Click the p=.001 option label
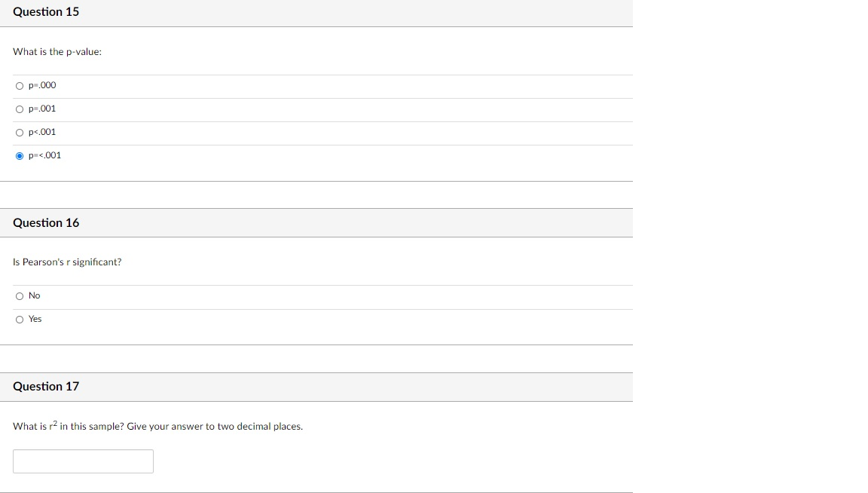This screenshot has height=493, width=868. 42,109
